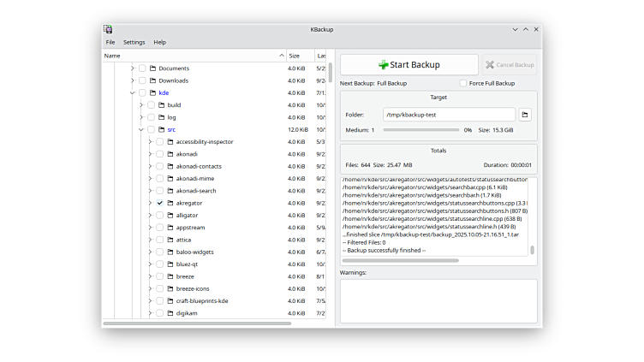
Task: Uncheck the akregator folder checkbox
Action: click(159, 203)
